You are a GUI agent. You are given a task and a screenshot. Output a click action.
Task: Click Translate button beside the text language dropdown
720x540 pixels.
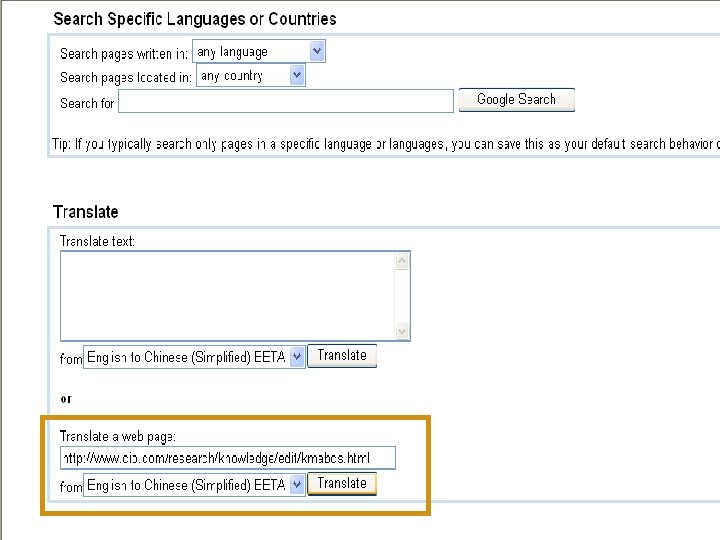[x=342, y=356]
